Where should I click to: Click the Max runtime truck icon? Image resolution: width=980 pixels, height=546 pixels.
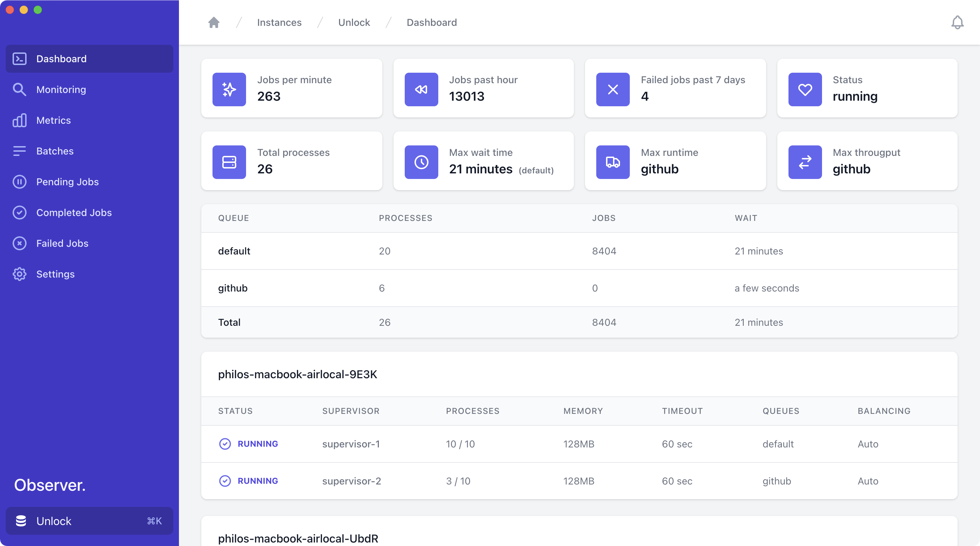coord(613,162)
